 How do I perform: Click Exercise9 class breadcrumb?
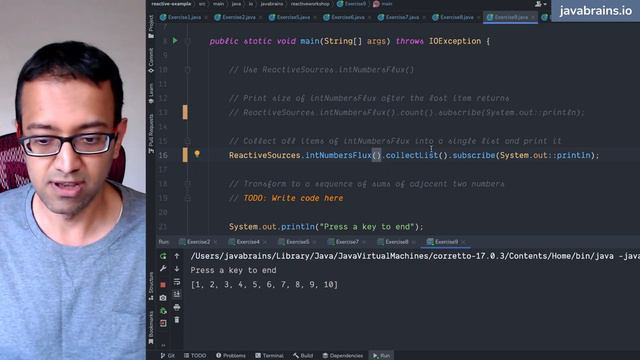tap(352, 4)
